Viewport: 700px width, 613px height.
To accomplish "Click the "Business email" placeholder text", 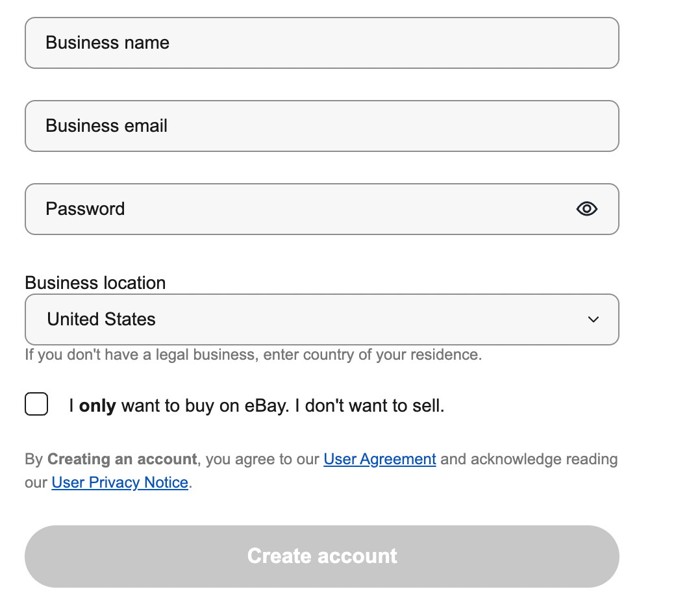I will [106, 126].
